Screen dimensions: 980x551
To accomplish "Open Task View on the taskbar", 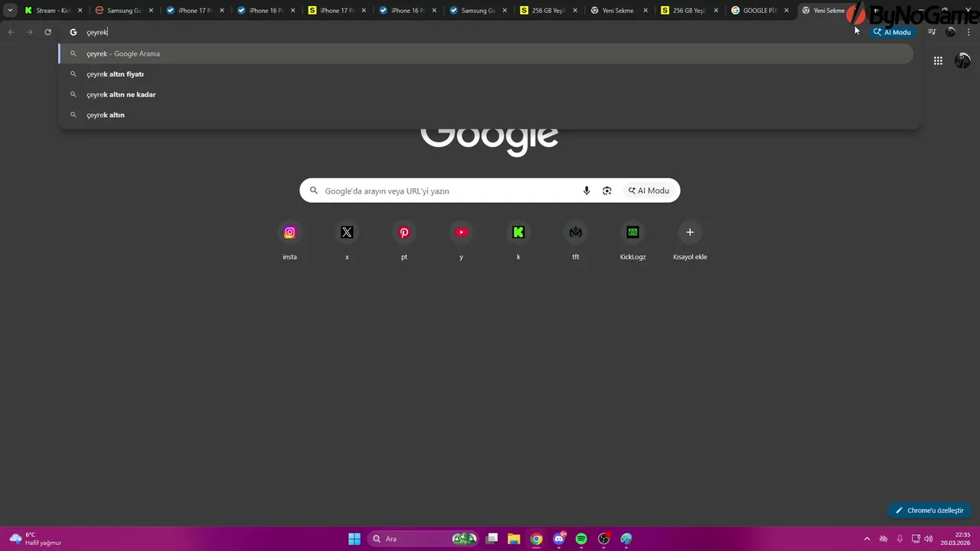I will pyautogui.click(x=492, y=539).
